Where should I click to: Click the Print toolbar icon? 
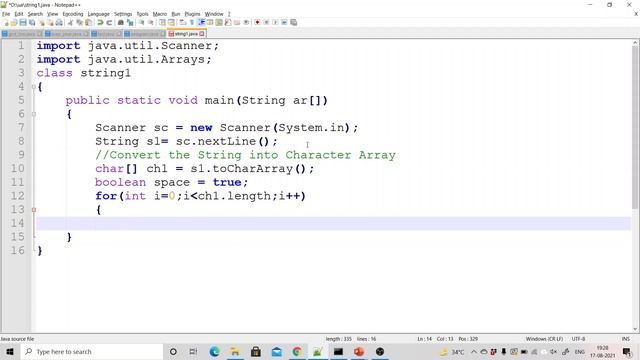tap(59, 22)
